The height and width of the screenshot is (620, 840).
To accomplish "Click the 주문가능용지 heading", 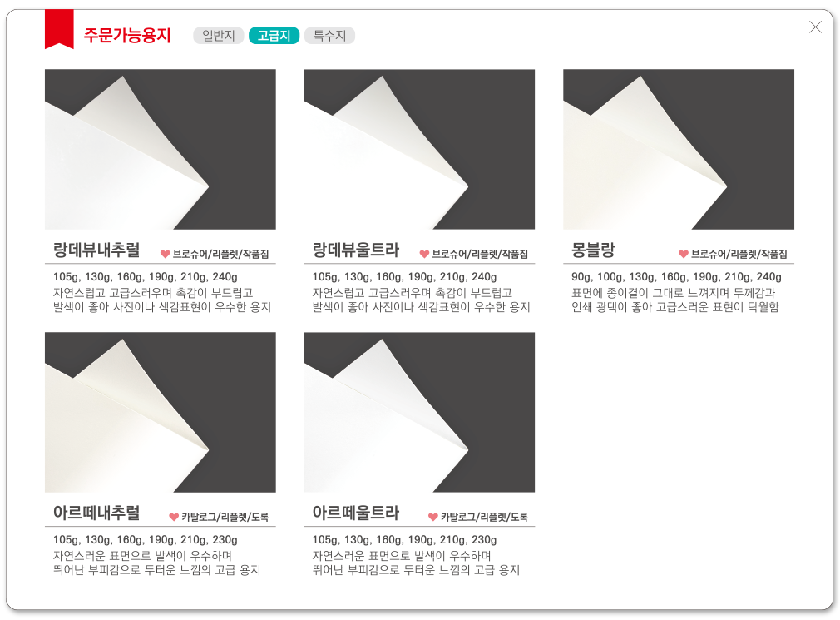I will click(x=127, y=35).
